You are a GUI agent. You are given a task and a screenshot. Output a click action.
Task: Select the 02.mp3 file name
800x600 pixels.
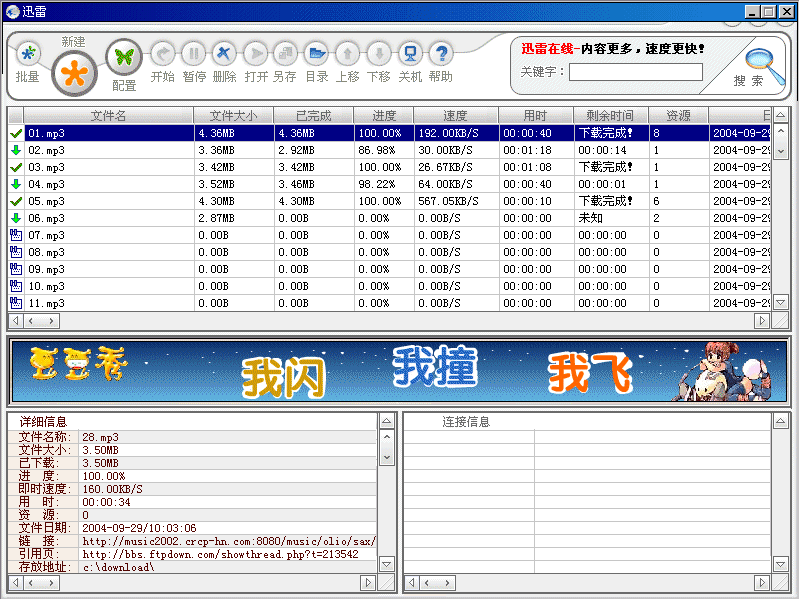tap(46, 151)
